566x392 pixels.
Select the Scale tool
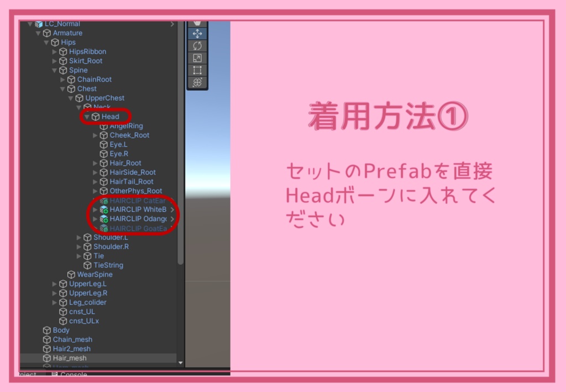tap(197, 58)
